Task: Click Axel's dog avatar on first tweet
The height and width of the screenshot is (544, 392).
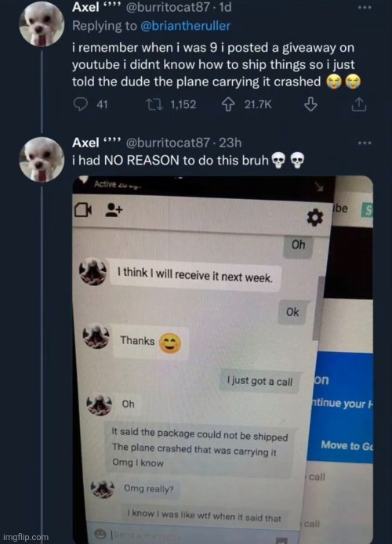Action: (42, 24)
